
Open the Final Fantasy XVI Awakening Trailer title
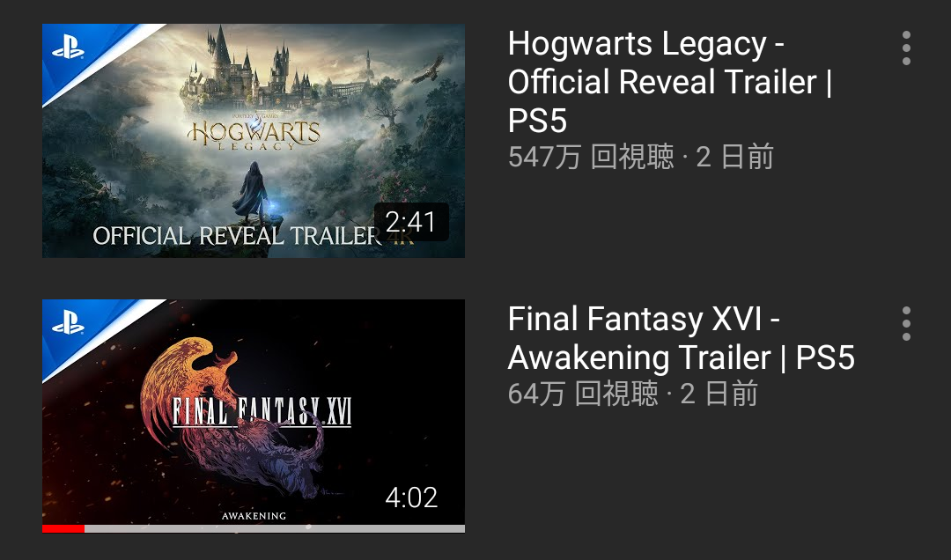(x=681, y=338)
